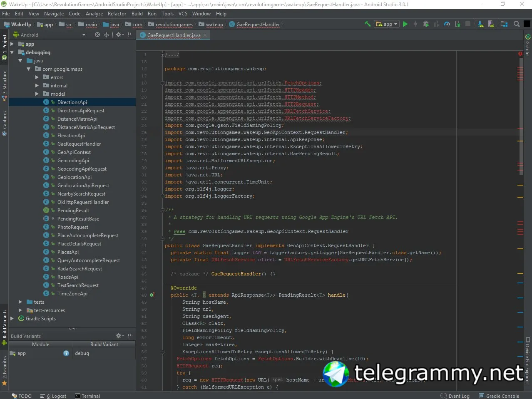Image resolution: width=532 pixels, height=399 pixels.
Task: Select the GaeRequestHandler.java editor tab
Action: tap(174, 35)
